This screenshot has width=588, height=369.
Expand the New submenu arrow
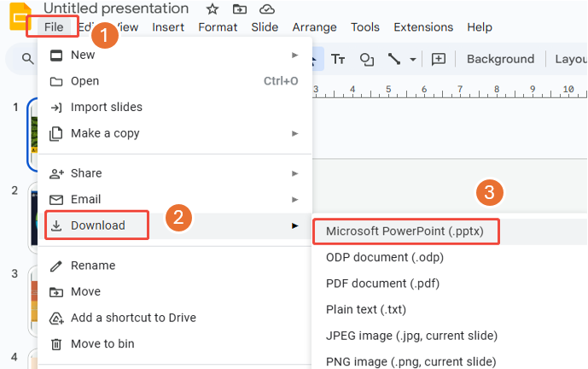click(294, 56)
